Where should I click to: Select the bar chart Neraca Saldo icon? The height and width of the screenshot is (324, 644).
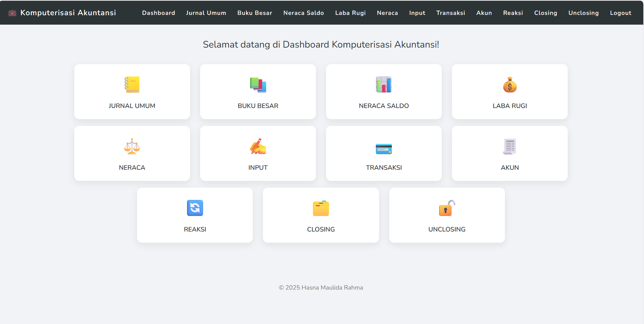click(x=384, y=84)
